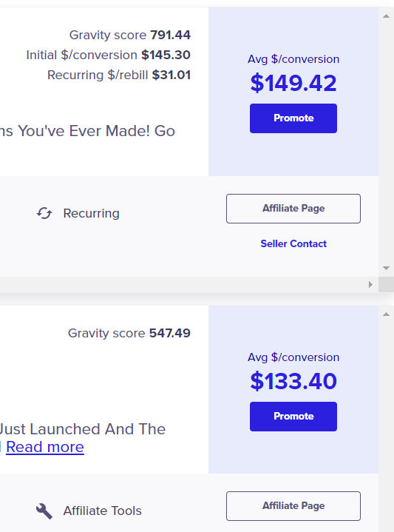Image resolution: width=394 pixels, height=532 pixels.
Task: Click the $133.40 average conversion value
Action: [x=293, y=381]
